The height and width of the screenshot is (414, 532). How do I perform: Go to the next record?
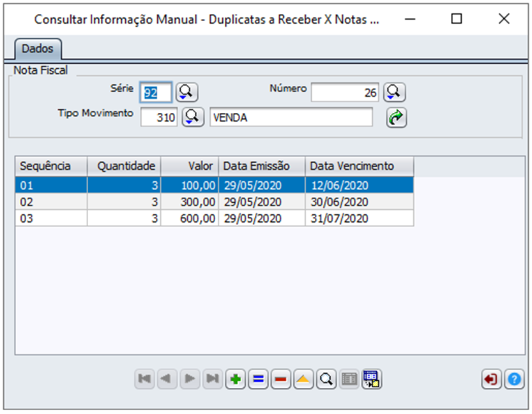point(190,379)
